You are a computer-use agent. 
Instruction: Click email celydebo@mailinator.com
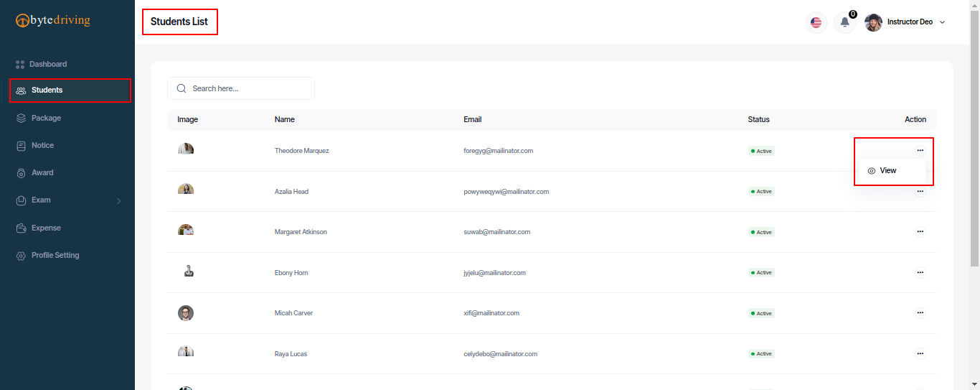pos(500,354)
